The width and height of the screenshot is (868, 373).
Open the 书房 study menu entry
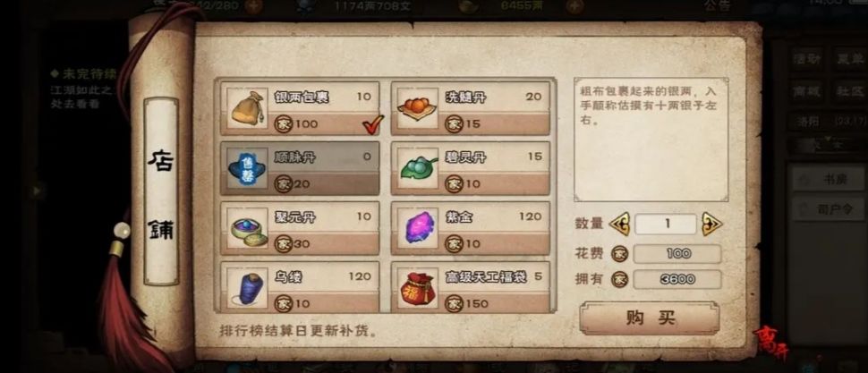coord(828,179)
